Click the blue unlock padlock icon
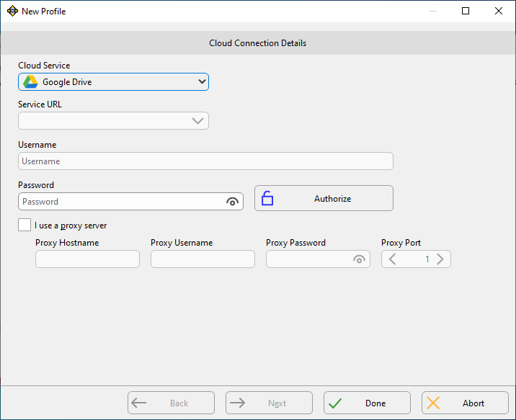The height and width of the screenshot is (420, 516). (267, 198)
